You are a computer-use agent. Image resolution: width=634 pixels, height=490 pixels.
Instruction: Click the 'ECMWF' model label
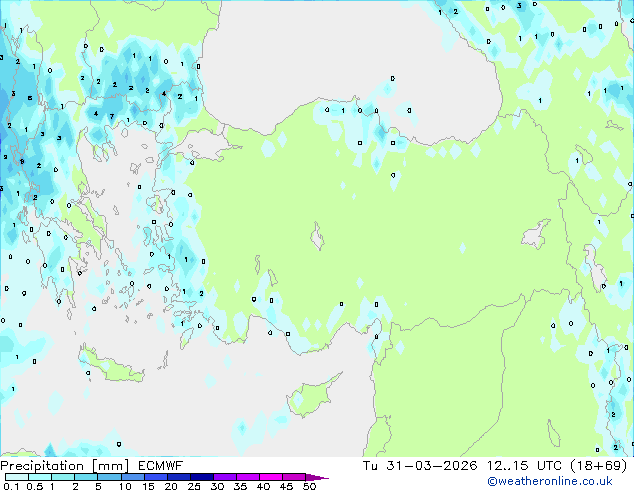[x=161, y=466]
